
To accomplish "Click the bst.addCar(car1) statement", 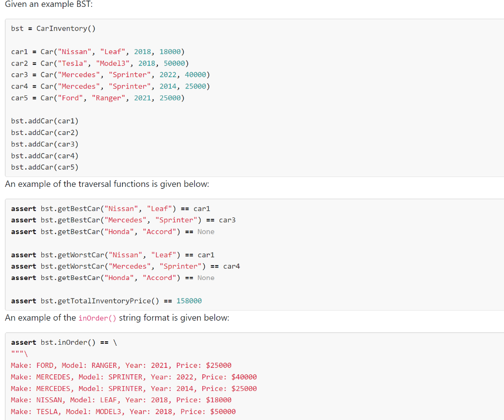I will tap(45, 120).
